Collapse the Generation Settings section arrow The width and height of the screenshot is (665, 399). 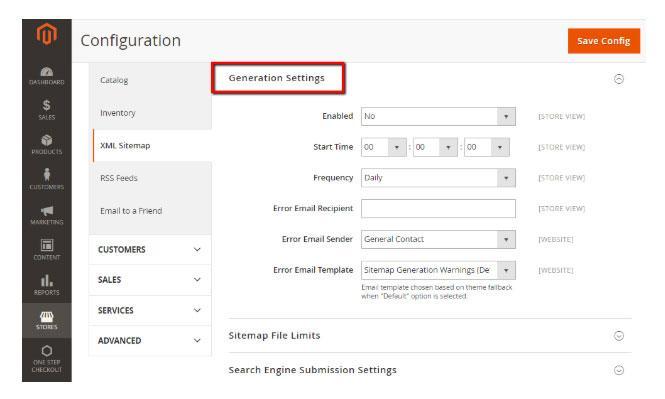[619, 79]
